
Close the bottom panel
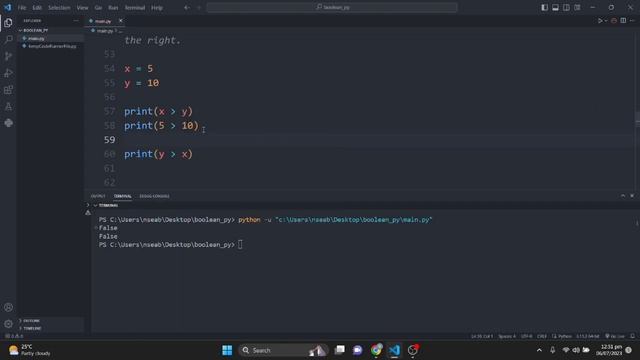tap(632, 196)
